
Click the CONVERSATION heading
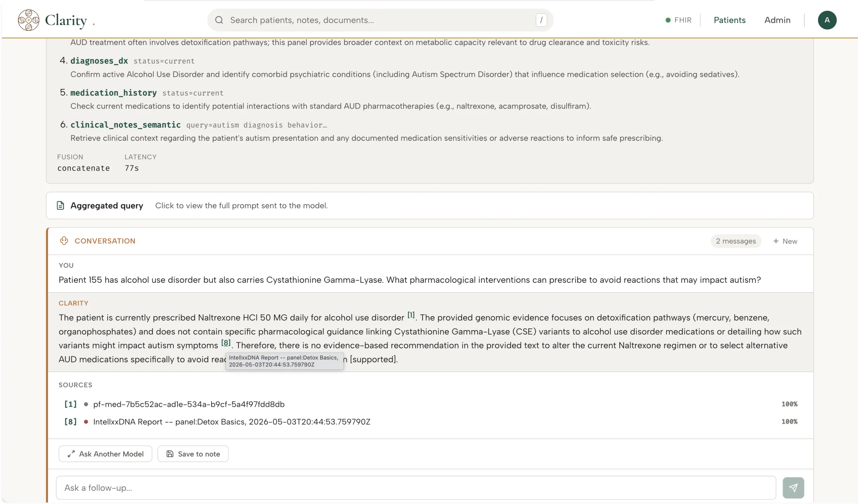coord(105,241)
